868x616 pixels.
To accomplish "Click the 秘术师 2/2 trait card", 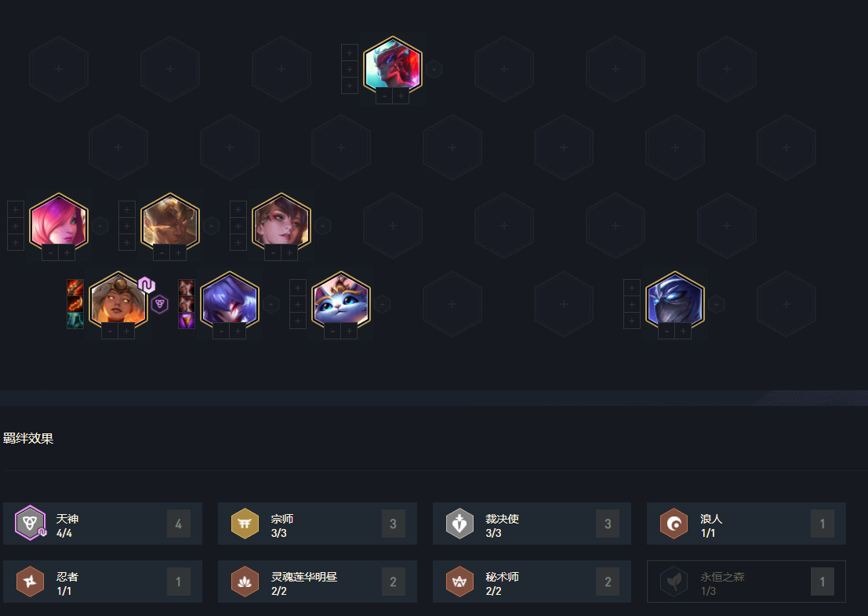I will click(x=532, y=582).
